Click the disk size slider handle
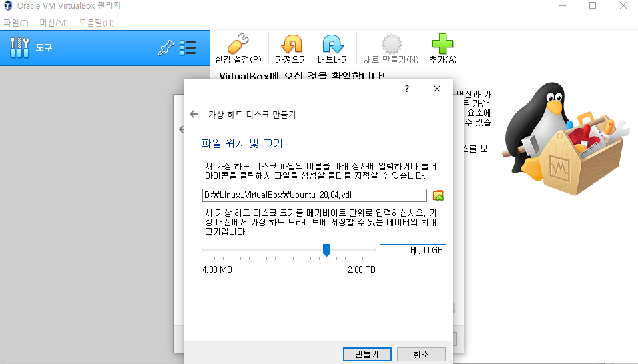The height and width of the screenshot is (364, 638). pos(326,250)
